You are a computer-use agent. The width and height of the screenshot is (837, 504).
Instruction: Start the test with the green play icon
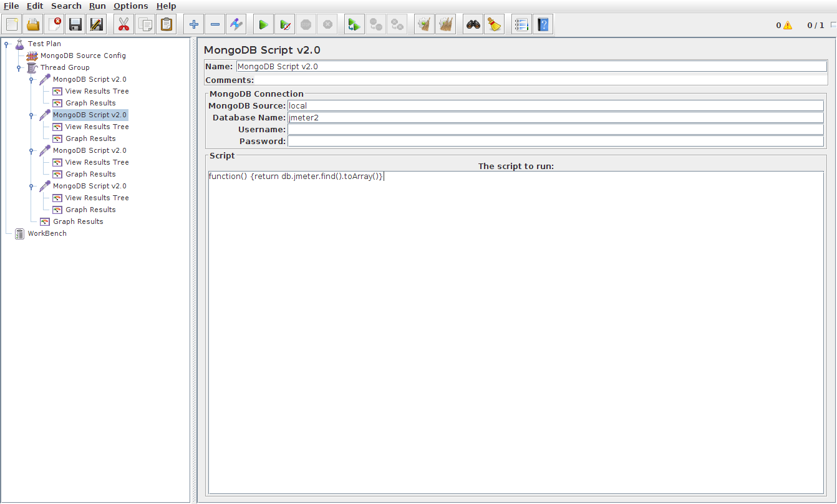point(263,25)
